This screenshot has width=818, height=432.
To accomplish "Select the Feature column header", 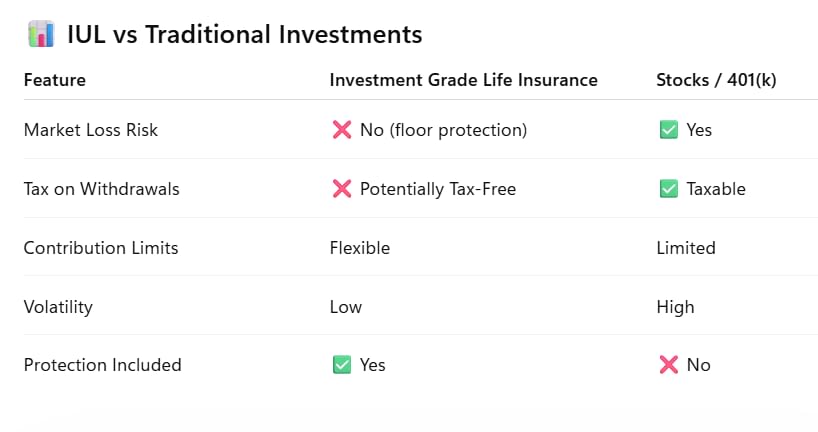I will click(x=55, y=80).
